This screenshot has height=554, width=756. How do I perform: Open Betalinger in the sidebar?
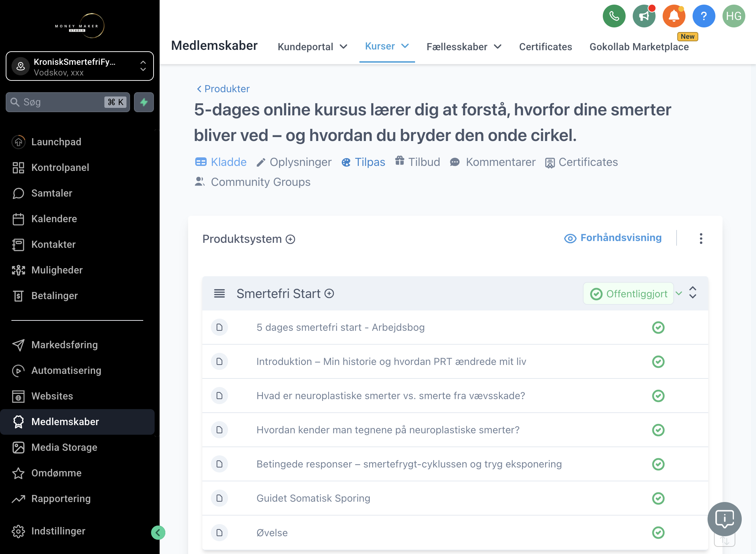[77, 296]
